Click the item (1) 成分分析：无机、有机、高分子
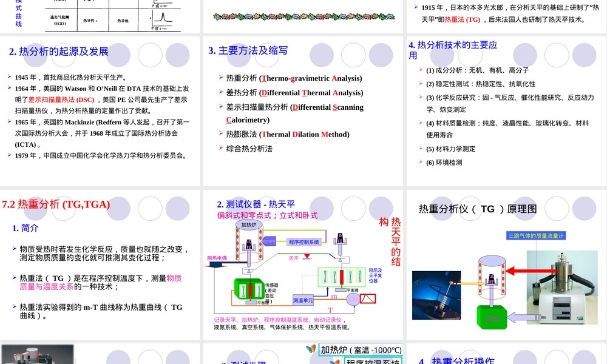This screenshot has height=364, width=607. click(477, 70)
